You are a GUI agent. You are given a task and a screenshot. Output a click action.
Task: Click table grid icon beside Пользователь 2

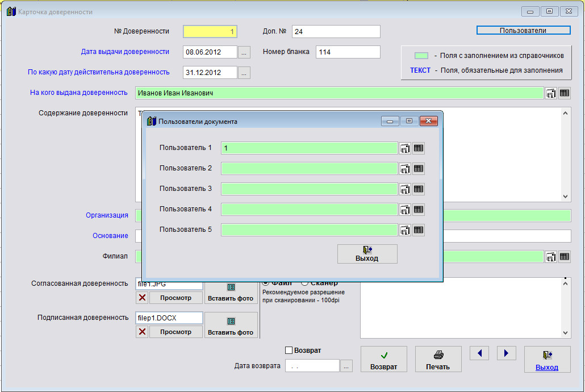coord(419,169)
